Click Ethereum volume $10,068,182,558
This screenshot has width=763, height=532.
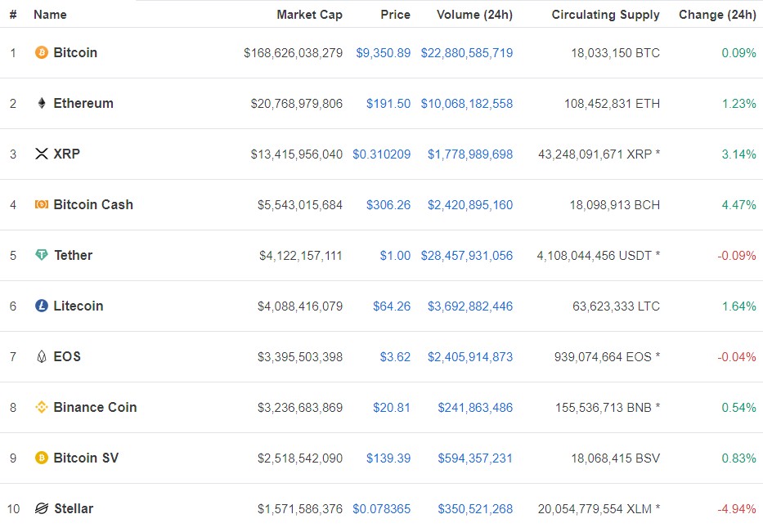point(467,104)
